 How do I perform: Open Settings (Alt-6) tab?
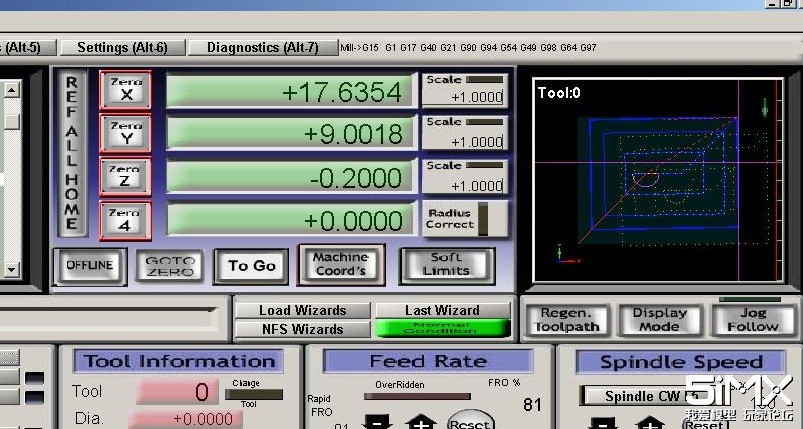point(122,48)
